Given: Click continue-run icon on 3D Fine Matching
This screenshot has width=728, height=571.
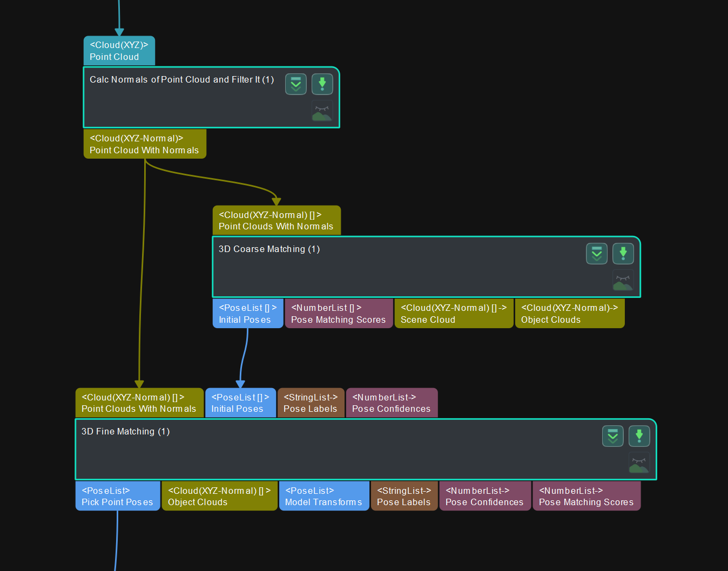Looking at the screenshot, I should click(x=612, y=436).
